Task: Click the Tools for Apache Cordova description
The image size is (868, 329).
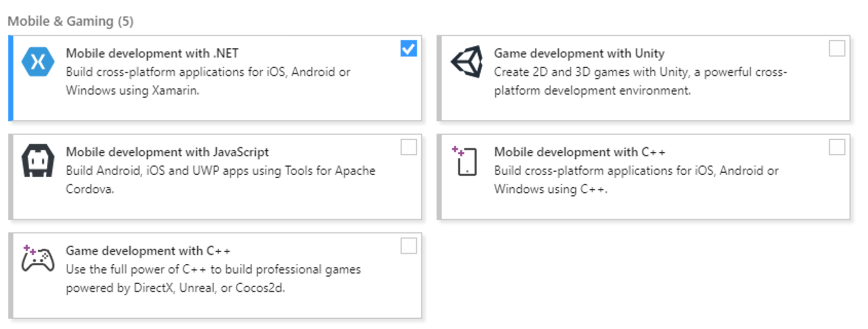Action: [x=220, y=179]
